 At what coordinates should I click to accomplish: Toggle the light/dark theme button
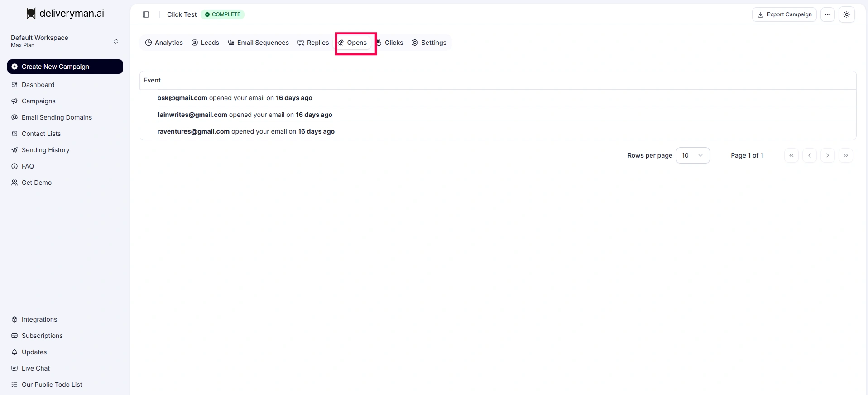(x=846, y=14)
